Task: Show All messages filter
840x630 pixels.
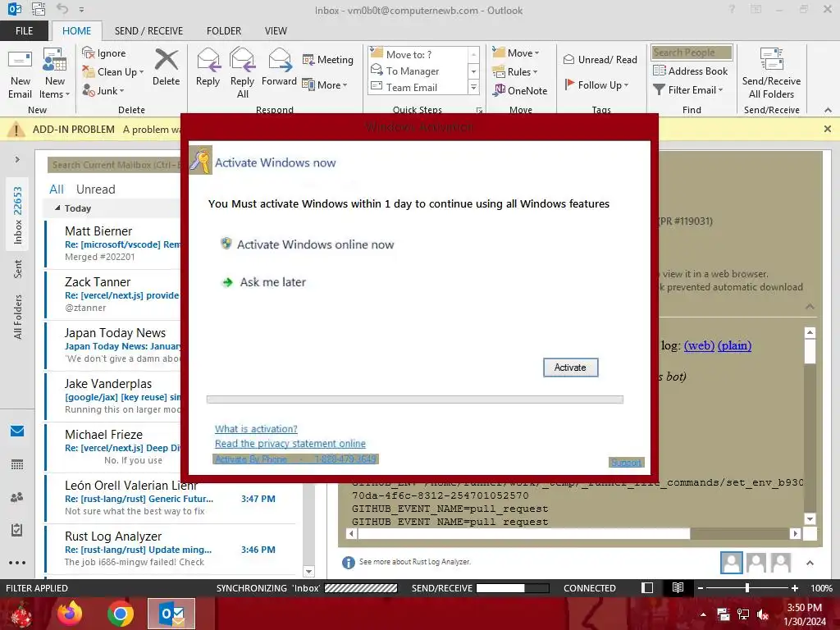Action: tap(57, 189)
